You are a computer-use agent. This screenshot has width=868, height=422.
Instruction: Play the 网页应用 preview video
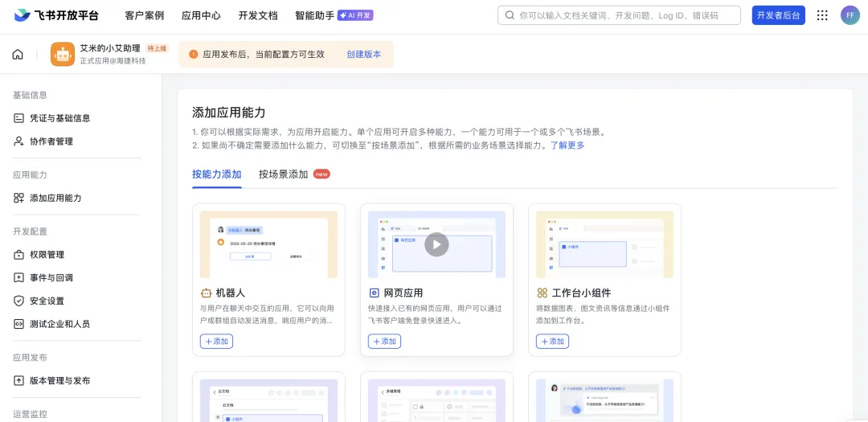coord(436,244)
